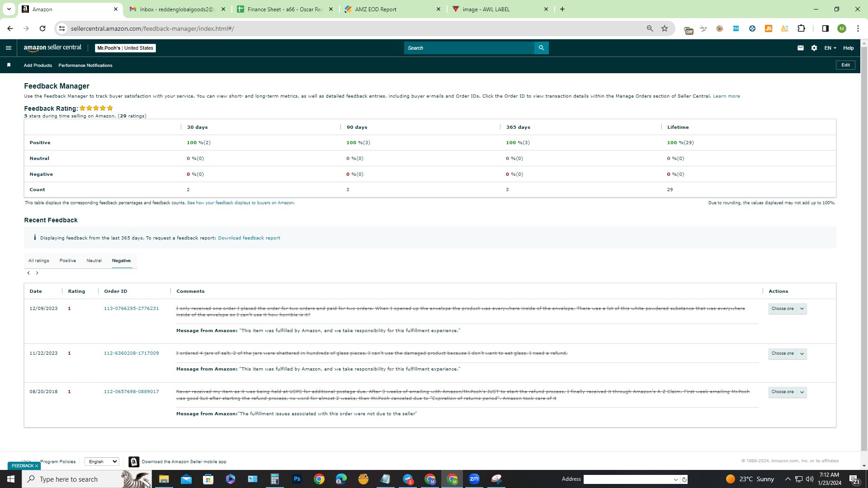This screenshot has height=488, width=868.
Task: Launch File Explorer from the taskbar
Action: coord(164,479)
